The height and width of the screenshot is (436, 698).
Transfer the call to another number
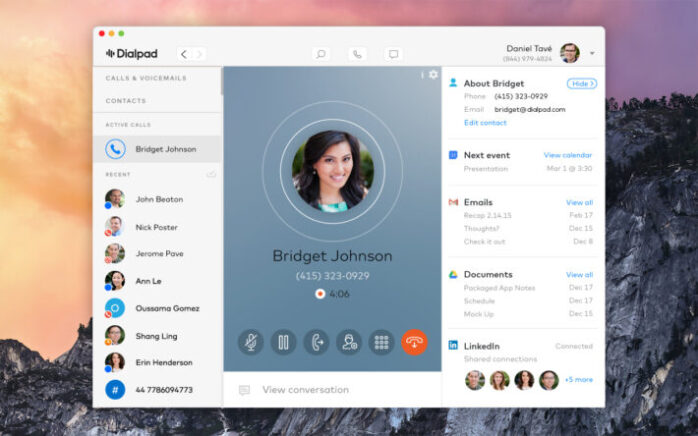[316, 342]
